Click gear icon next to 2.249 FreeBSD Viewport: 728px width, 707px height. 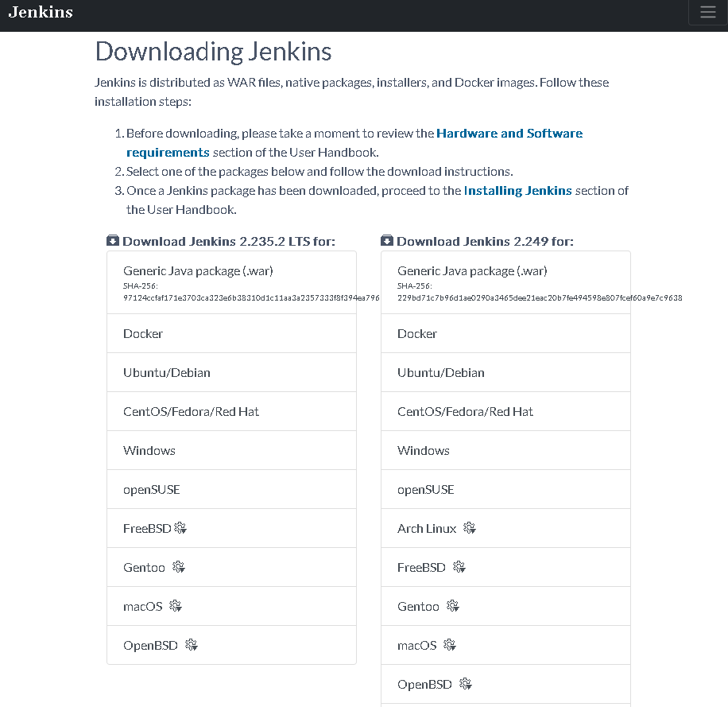459,567
